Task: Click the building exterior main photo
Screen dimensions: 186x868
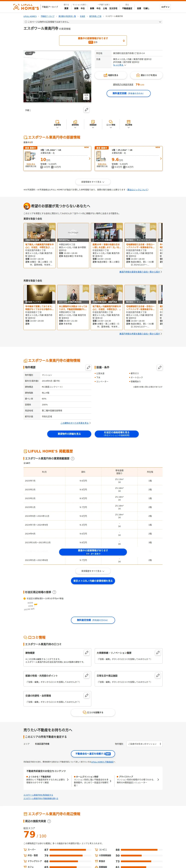Action: click(57, 77)
